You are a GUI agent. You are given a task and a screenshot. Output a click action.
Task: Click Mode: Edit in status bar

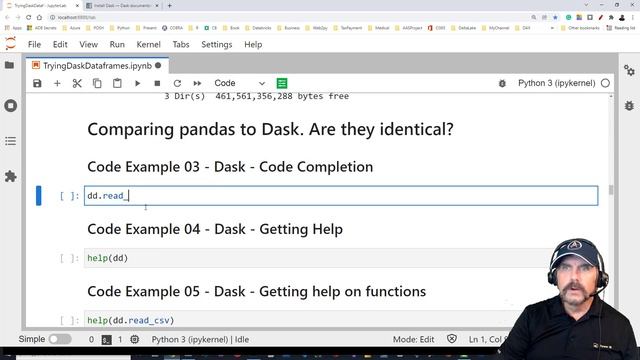click(x=413, y=340)
